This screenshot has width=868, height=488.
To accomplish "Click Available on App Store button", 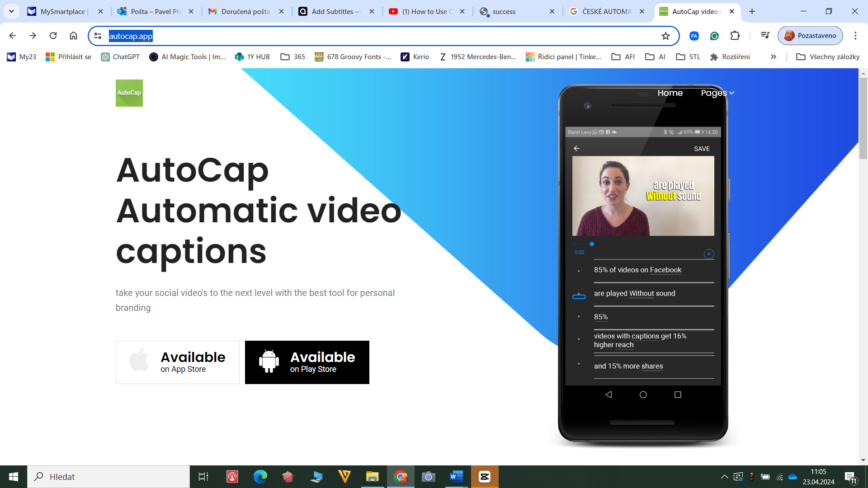I will (x=178, y=362).
